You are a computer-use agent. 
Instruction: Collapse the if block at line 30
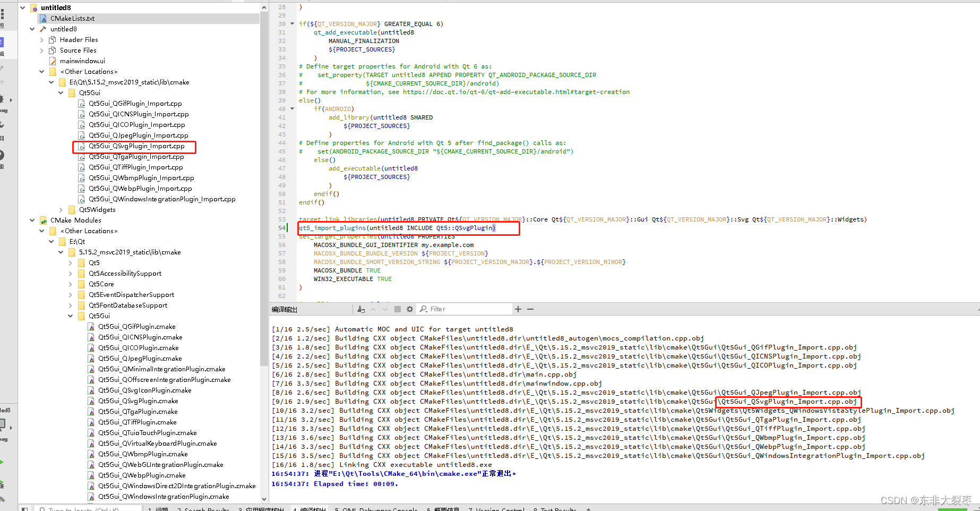291,24
